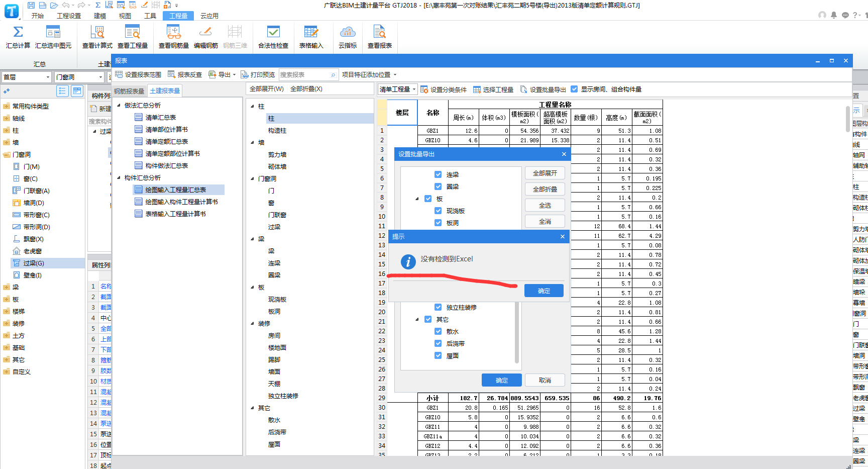Viewport: 868px width, 469px height.
Task: Uncheck the 散水 checkbox
Action: pos(438,331)
